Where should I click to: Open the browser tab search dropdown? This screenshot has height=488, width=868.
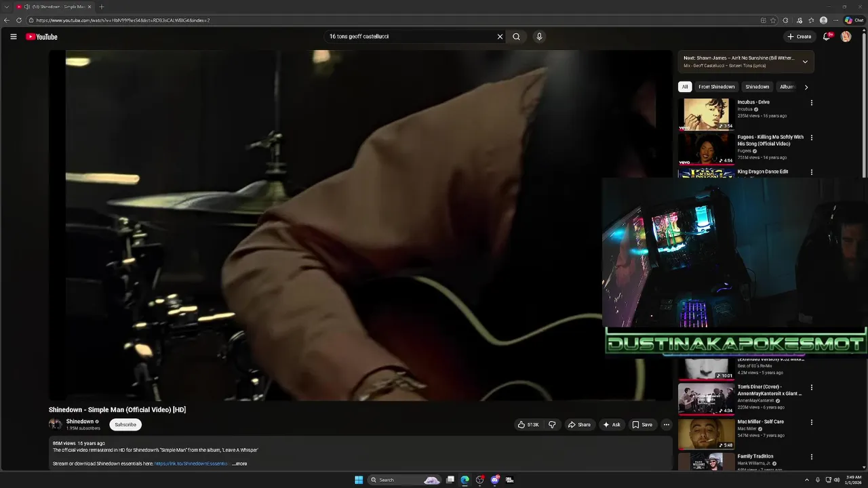7,7
